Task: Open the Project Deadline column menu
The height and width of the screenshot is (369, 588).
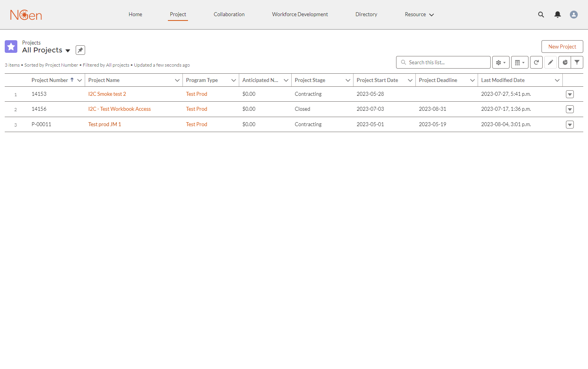Action: point(473,80)
